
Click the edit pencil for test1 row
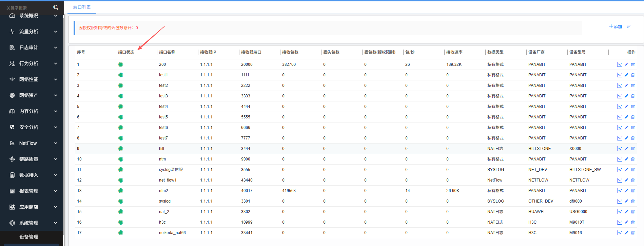pos(626,75)
